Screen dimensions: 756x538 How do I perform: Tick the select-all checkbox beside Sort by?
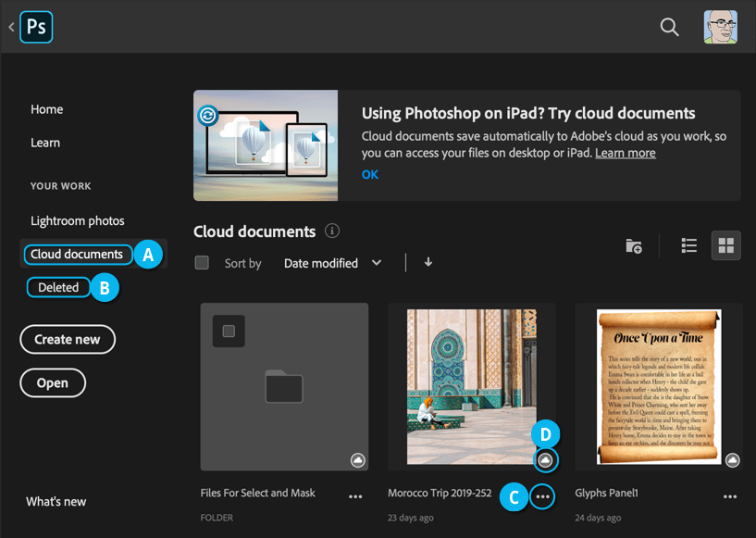(x=202, y=262)
